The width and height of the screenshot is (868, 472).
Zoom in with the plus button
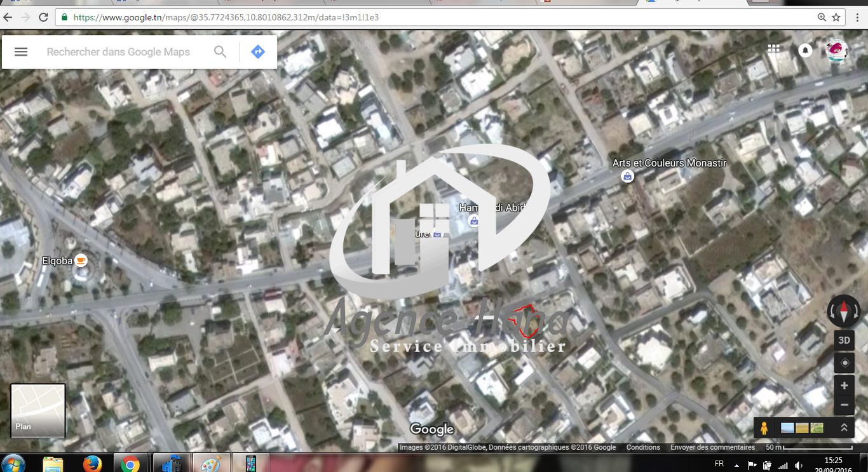pos(844,386)
